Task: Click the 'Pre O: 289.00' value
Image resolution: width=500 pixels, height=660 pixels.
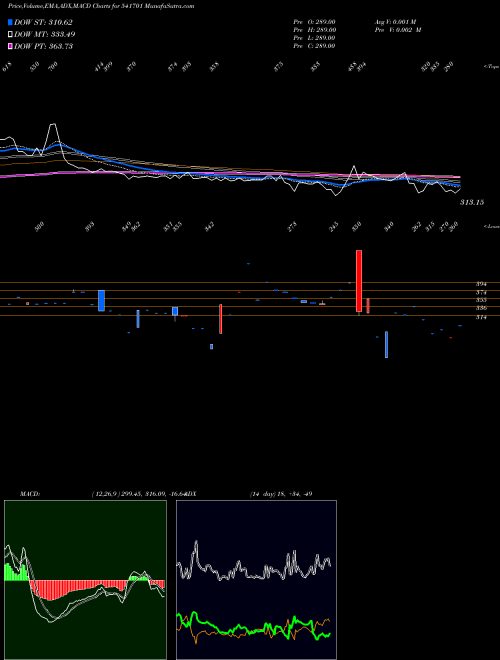Action: tap(314, 22)
